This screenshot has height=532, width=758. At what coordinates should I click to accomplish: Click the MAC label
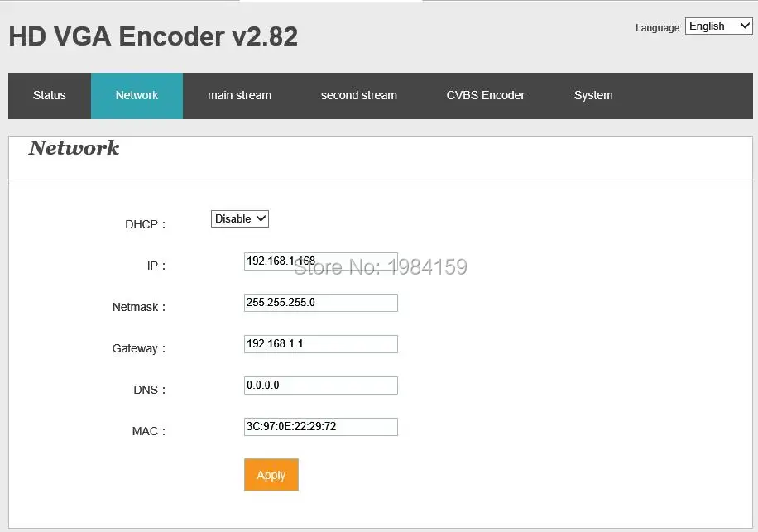tap(149, 431)
